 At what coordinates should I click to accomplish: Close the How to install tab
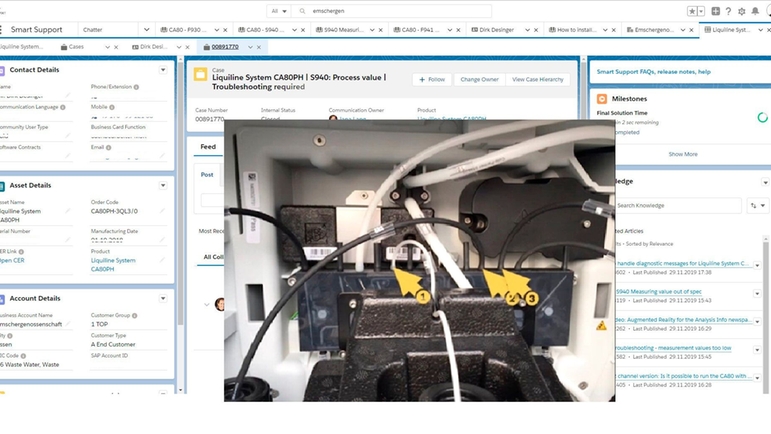(614, 30)
